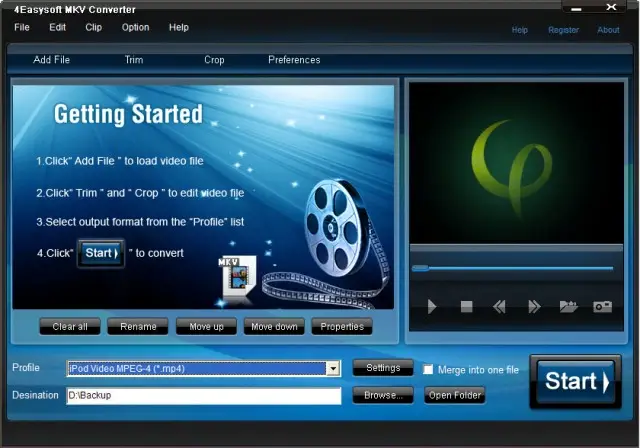Click Trim in the toolbar
Viewport: 640px width, 448px height.
[x=134, y=60]
